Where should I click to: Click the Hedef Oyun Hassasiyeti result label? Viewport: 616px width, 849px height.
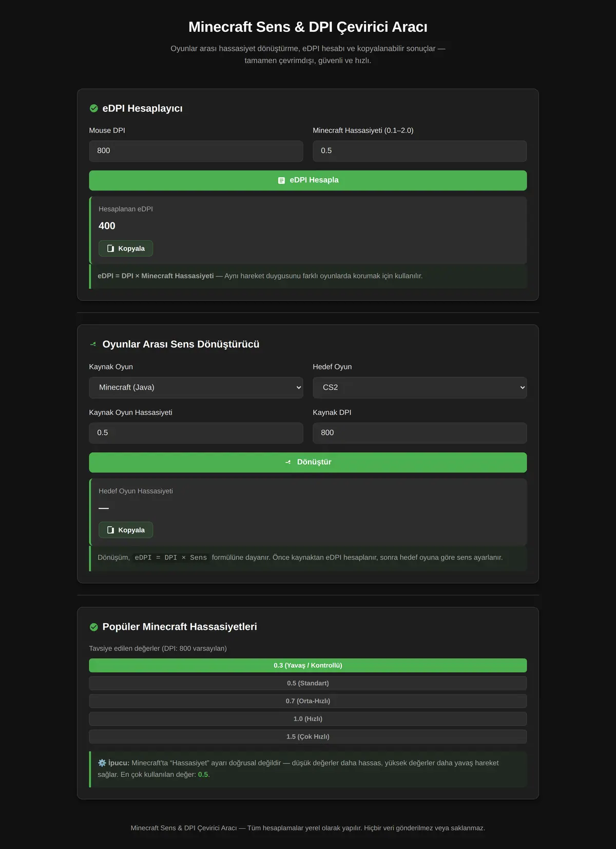point(136,491)
